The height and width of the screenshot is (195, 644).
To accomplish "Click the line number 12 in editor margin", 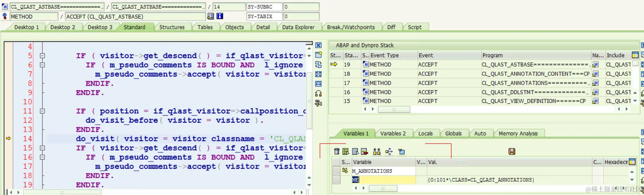I will point(28,120).
